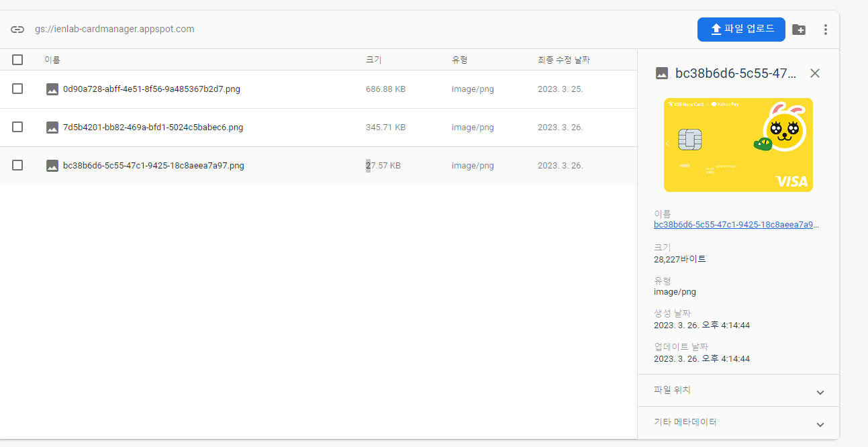This screenshot has width=868, height=447.
Task: Sort by 최종 수정 날짜 column header
Action: coord(564,60)
